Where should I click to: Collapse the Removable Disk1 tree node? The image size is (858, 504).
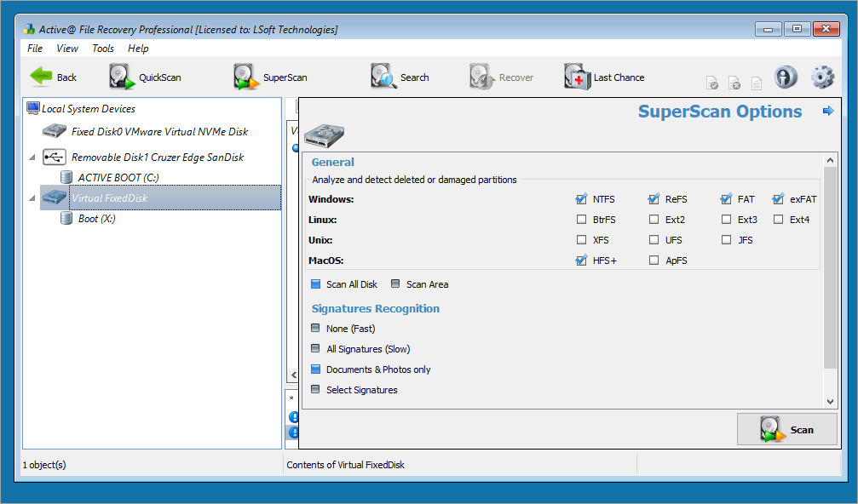coord(32,157)
